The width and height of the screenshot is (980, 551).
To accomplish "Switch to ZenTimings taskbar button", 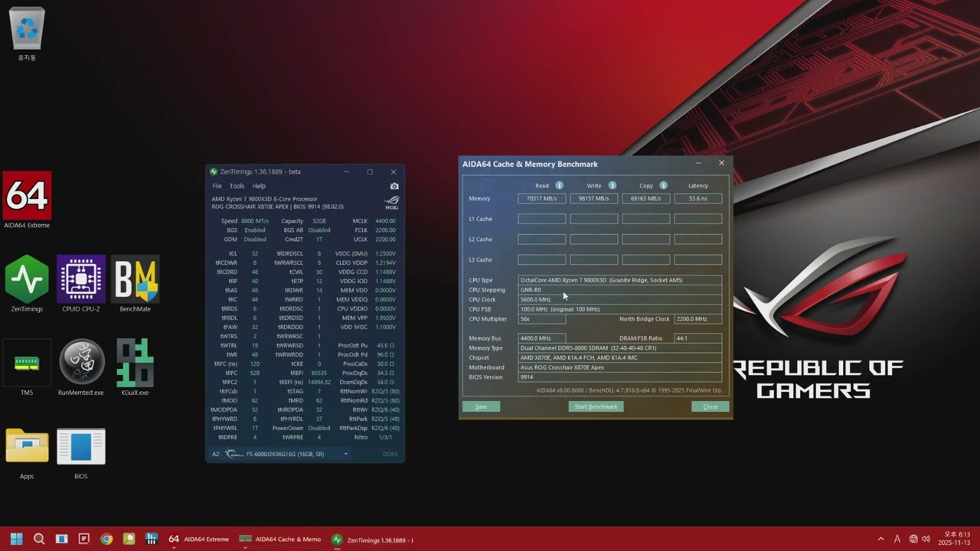I will point(373,539).
